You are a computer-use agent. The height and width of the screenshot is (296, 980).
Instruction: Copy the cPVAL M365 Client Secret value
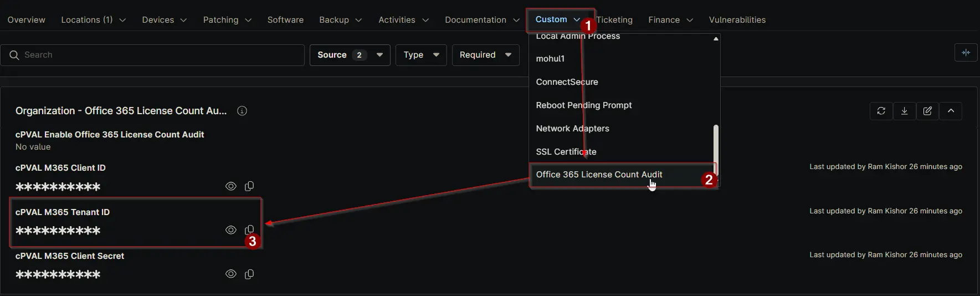point(249,274)
